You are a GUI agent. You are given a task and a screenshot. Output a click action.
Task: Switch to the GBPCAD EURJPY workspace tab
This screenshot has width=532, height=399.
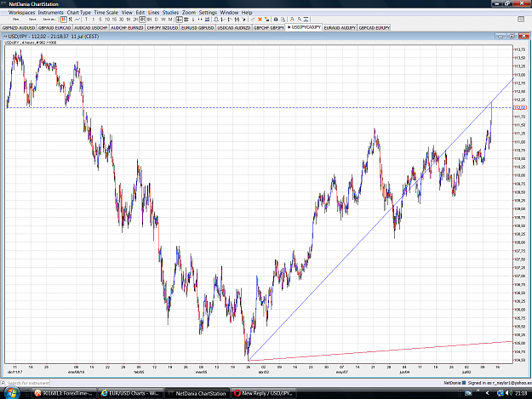tap(375, 28)
